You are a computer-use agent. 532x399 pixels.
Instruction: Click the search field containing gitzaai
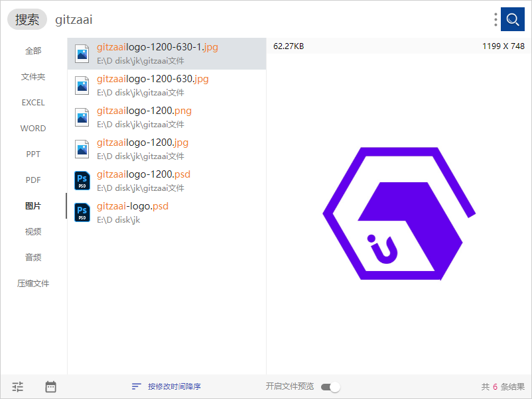click(x=271, y=20)
